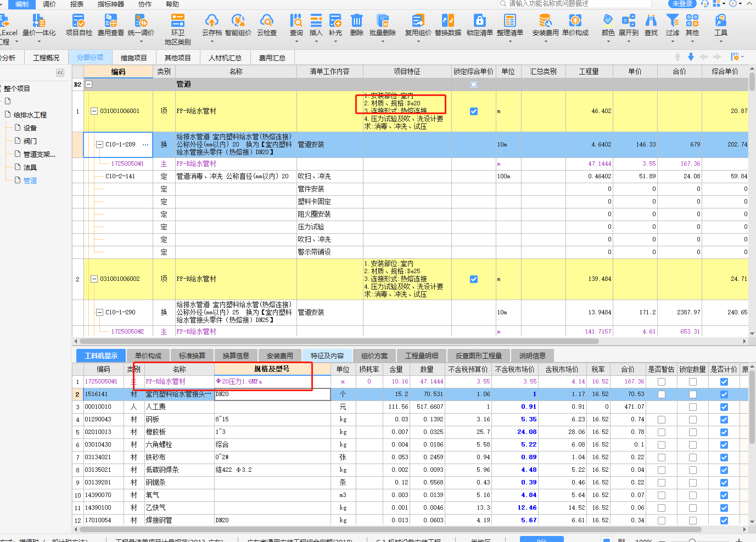The image size is (756, 542).
Task: Open the 特征及内容 bottom tab
Action: tap(327, 356)
